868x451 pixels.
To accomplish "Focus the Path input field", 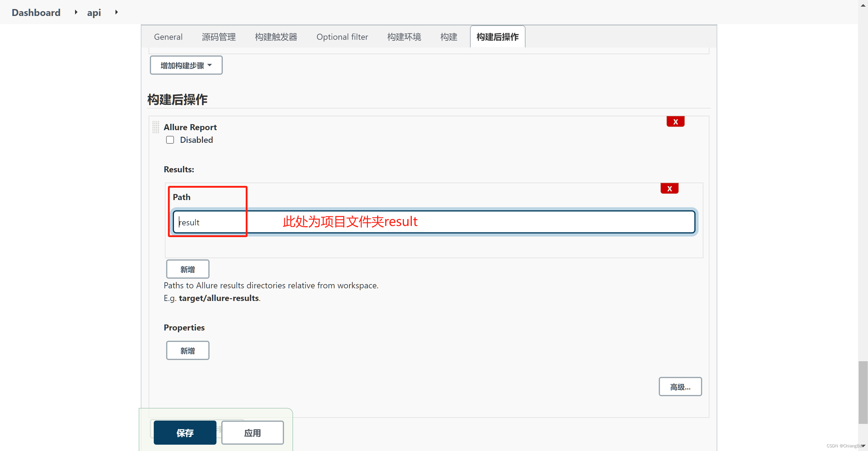I will (434, 222).
